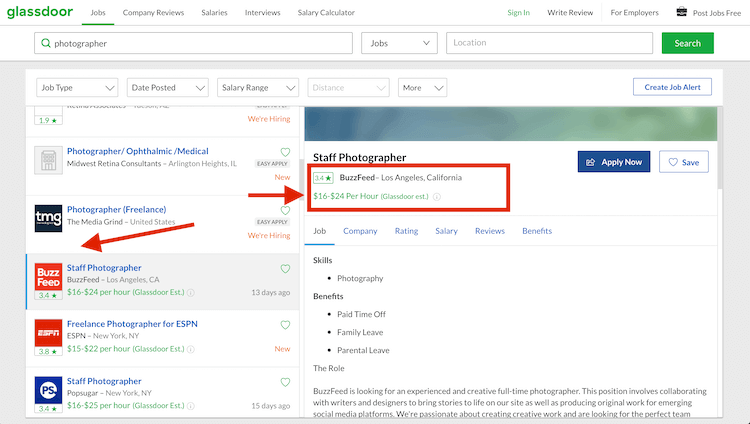This screenshot has height=424, width=750.
Task: Toggle heart save on Freelance Photographer for ESPN
Action: click(285, 325)
